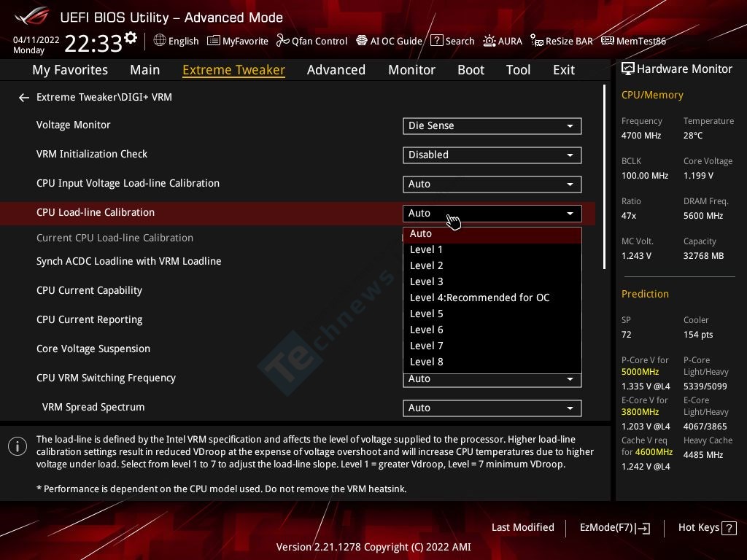Select Level 3 load-line option

click(x=492, y=282)
